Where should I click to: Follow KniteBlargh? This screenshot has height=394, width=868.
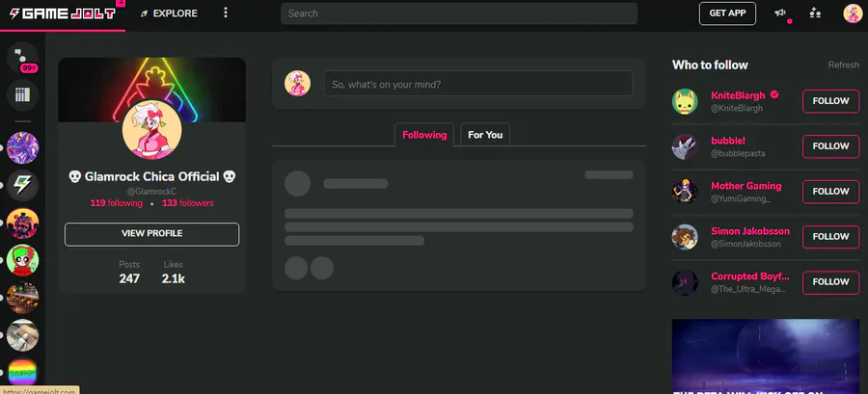point(831,101)
